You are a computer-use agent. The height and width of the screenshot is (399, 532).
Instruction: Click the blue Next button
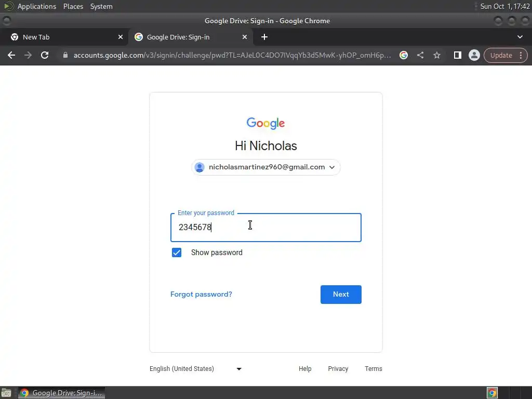point(341,295)
